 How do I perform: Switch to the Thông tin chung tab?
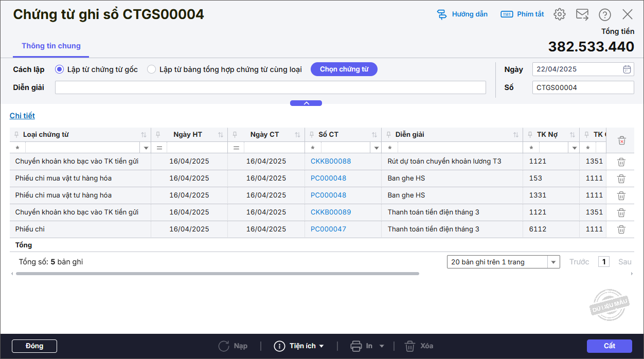pos(51,46)
